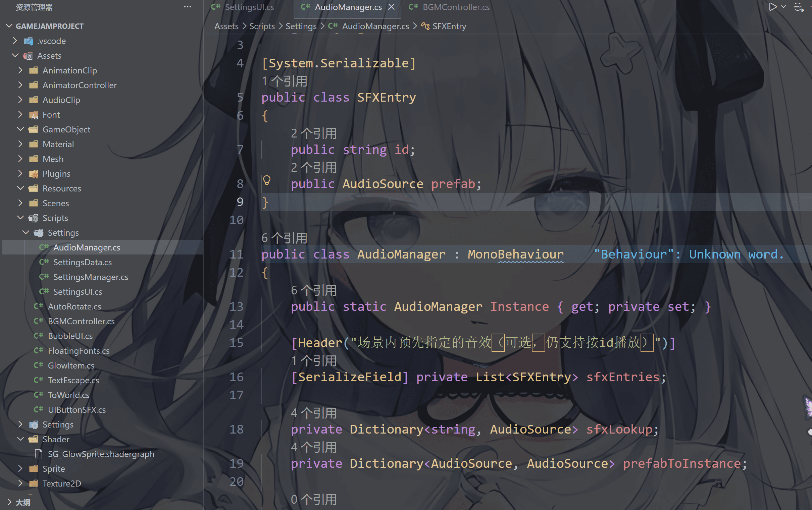Close the AudioManager.cs tab
The width and height of the screenshot is (812, 510).
tap(392, 7)
